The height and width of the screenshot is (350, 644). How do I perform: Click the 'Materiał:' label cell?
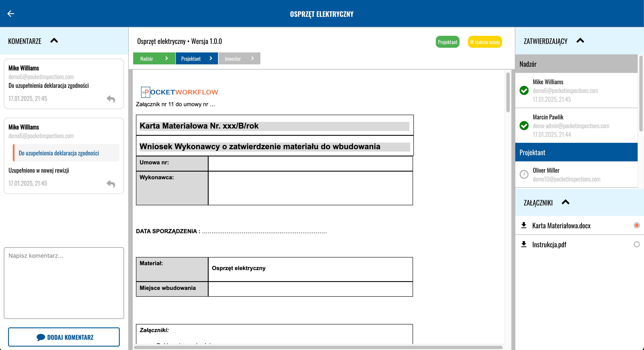coord(172,269)
